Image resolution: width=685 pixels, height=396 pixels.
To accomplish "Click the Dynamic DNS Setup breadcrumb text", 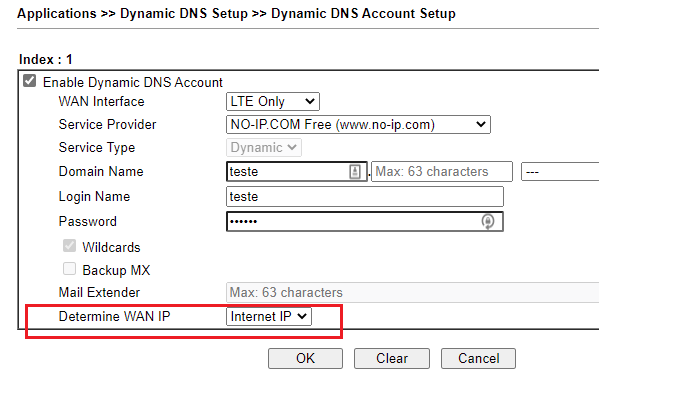I will (x=184, y=14).
